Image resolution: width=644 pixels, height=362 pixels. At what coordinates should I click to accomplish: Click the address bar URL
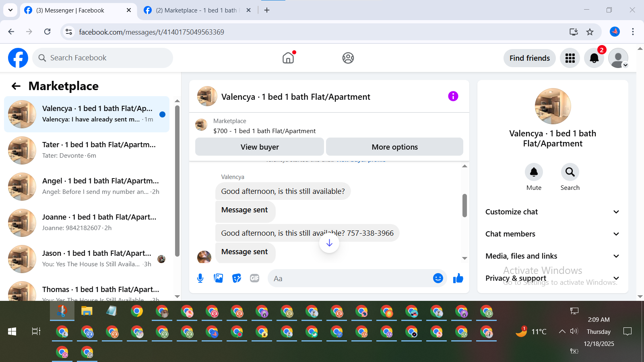[151, 32]
